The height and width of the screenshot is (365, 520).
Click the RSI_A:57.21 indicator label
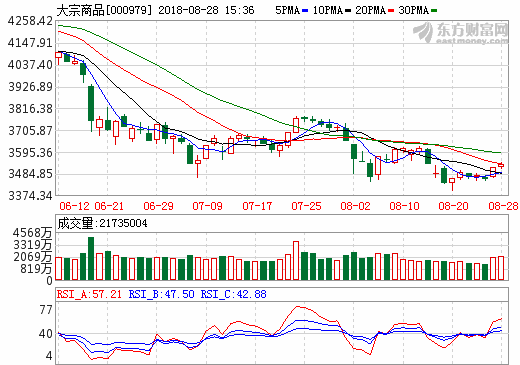pyautogui.click(x=89, y=294)
